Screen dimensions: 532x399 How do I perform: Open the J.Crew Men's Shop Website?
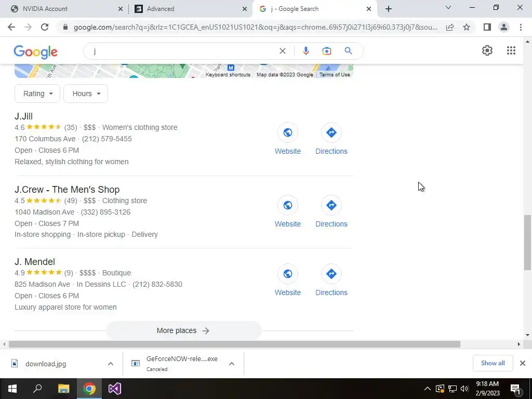[288, 205]
